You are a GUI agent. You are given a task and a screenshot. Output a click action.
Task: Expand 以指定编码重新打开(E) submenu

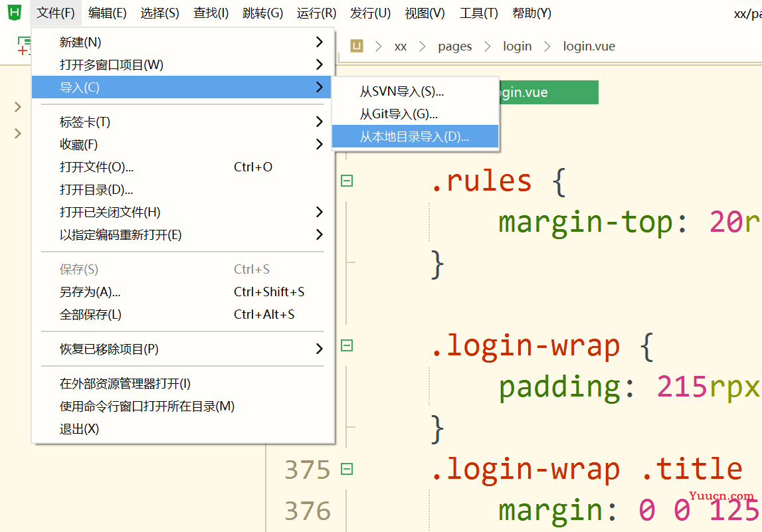click(182, 234)
